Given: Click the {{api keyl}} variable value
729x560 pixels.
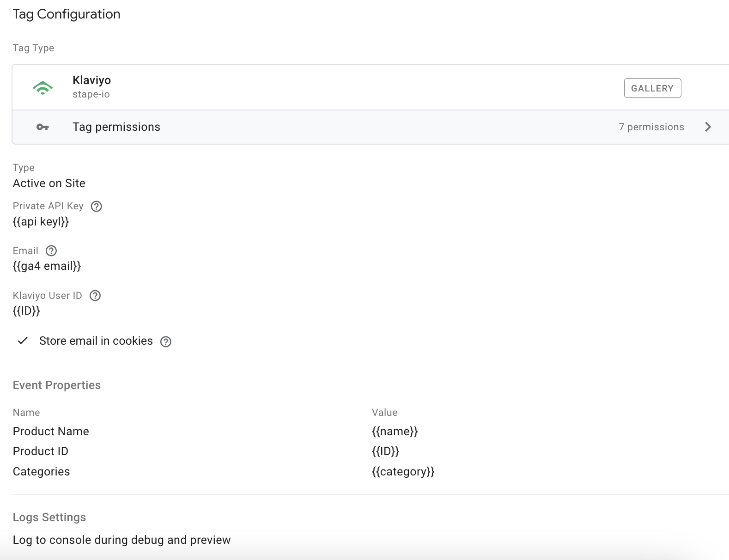Looking at the screenshot, I should point(41,222).
